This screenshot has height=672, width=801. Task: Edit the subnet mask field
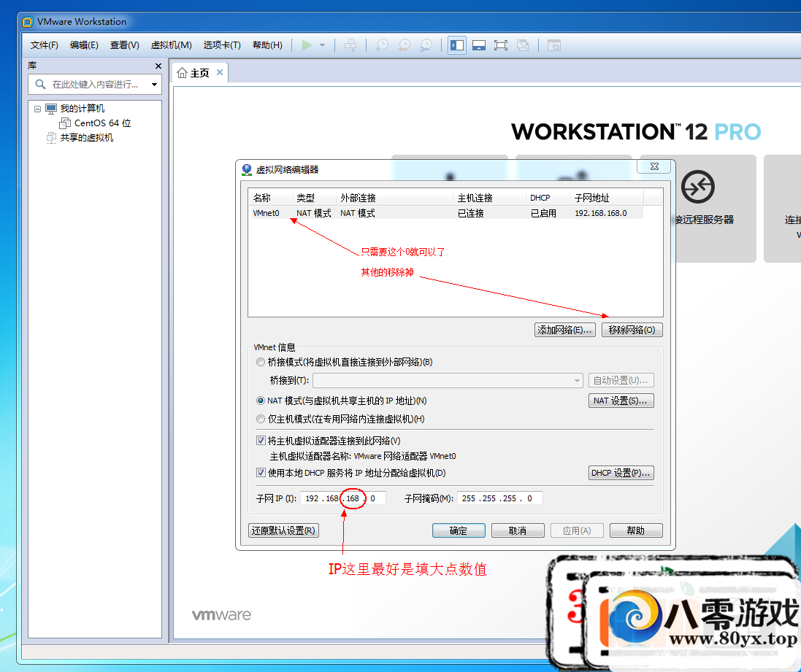500,498
